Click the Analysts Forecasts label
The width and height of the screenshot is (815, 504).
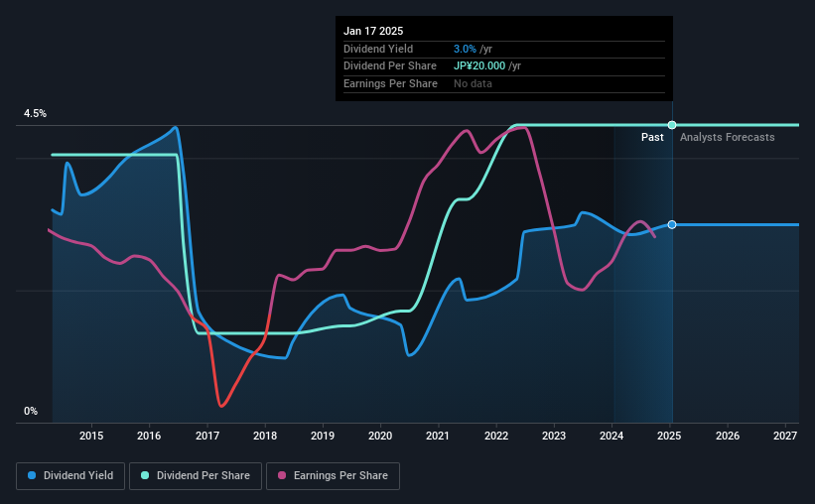pos(728,137)
